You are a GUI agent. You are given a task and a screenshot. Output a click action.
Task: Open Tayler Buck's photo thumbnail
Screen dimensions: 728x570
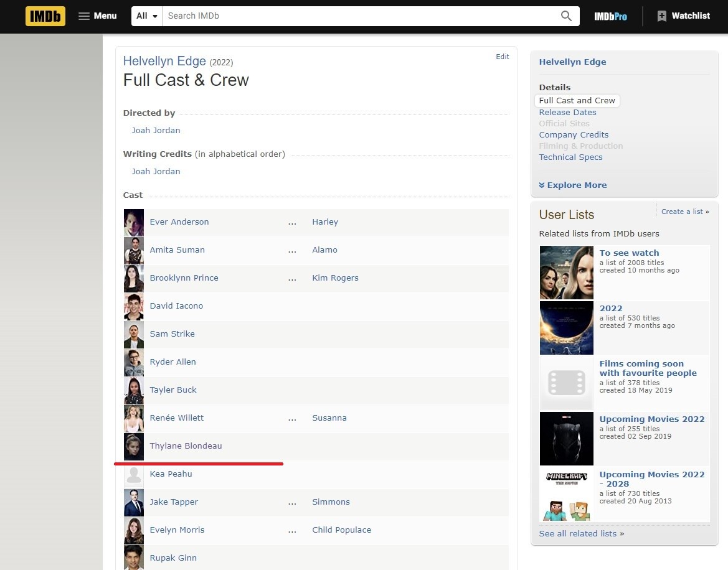click(x=134, y=391)
